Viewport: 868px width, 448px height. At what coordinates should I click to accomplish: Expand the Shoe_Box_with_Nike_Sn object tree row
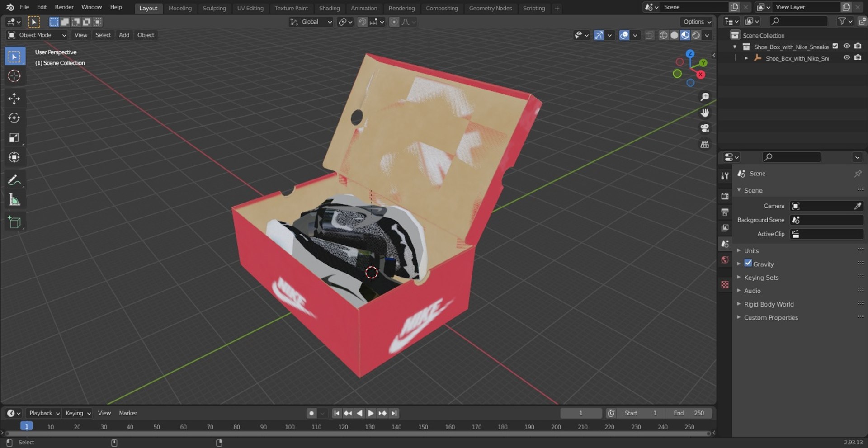pyautogui.click(x=746, y=58)
